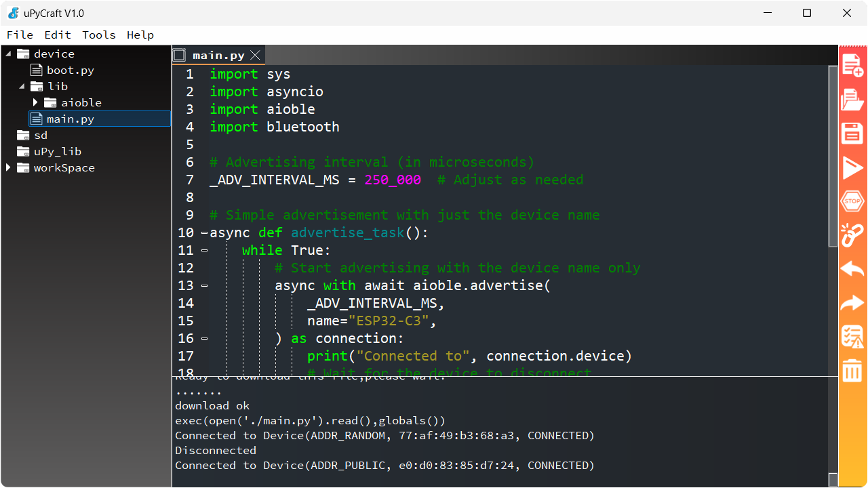
Task: Select boot.py in the device tree
Action: 71,70
